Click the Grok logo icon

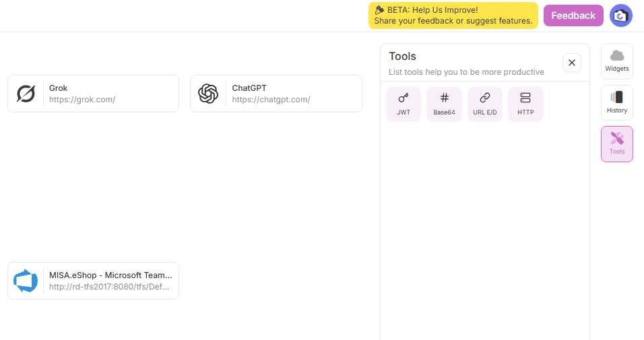(26, 94)
